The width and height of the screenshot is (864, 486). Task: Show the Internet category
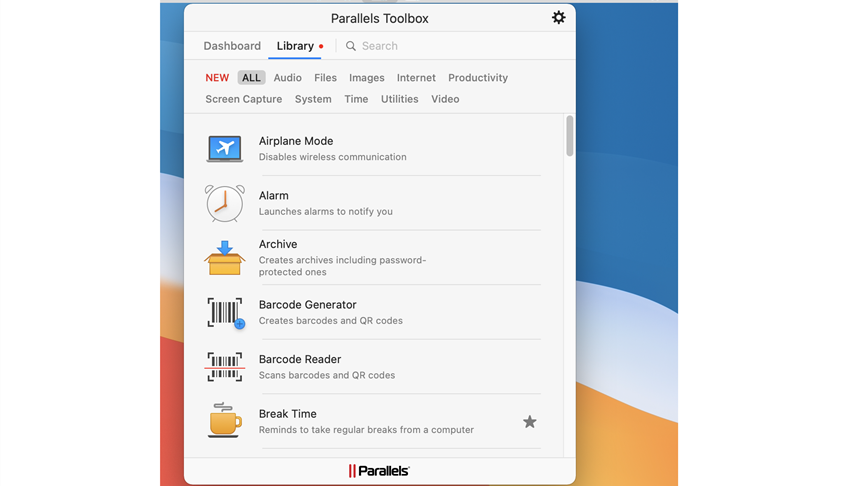point(416,78)
